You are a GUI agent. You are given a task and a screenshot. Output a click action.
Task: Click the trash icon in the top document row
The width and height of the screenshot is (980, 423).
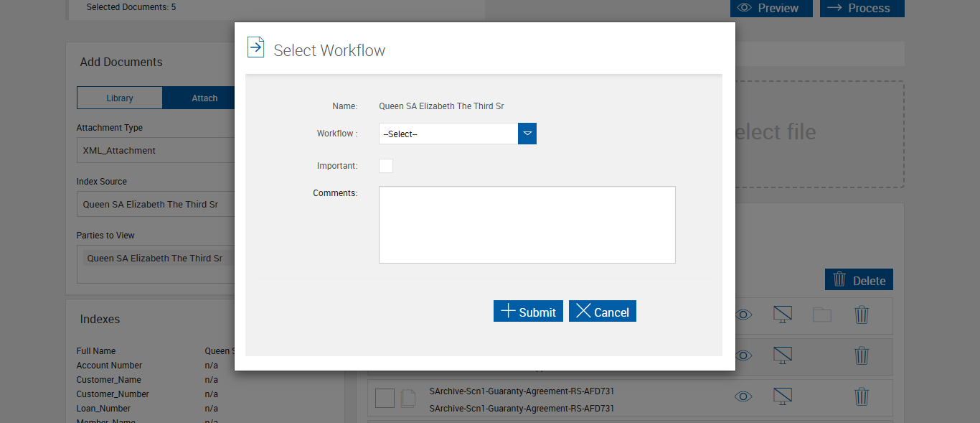(x=862, y=315)
